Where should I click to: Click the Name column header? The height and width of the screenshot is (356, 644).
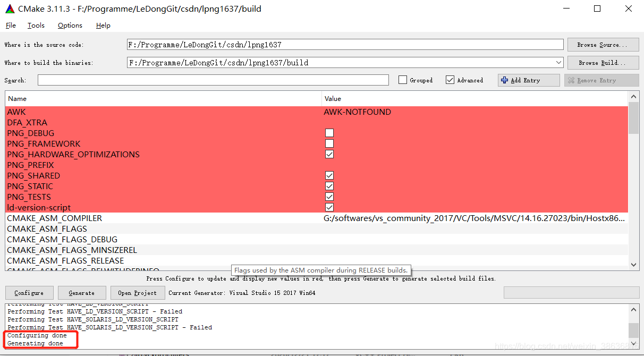[x=164, y=98]
